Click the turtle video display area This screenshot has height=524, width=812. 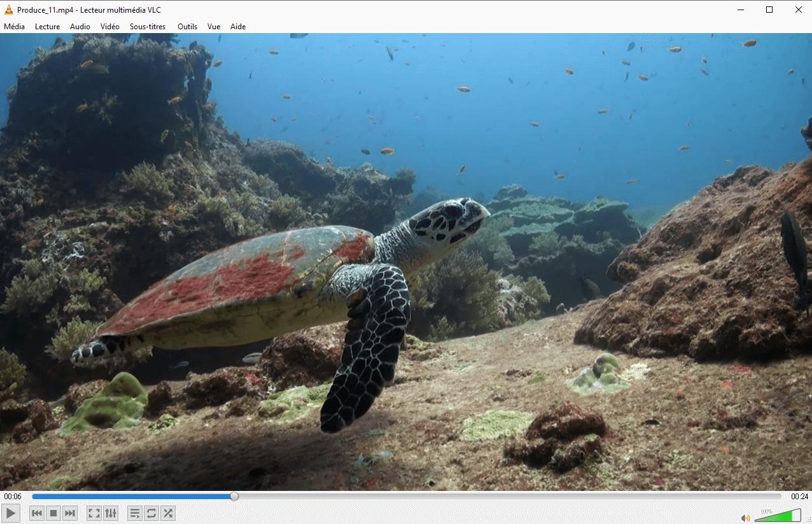coord(406,262)
